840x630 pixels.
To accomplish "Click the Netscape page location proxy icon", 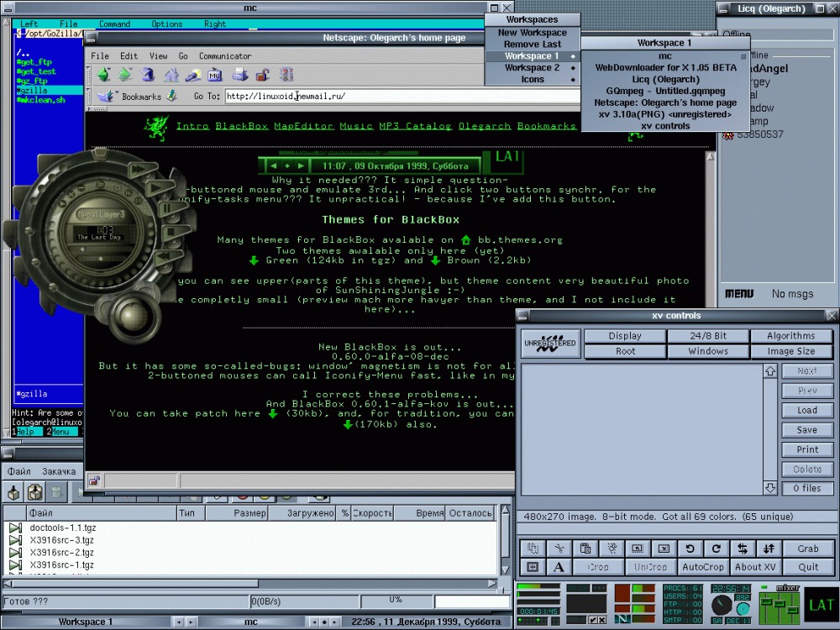I will [x=172, y=97].
